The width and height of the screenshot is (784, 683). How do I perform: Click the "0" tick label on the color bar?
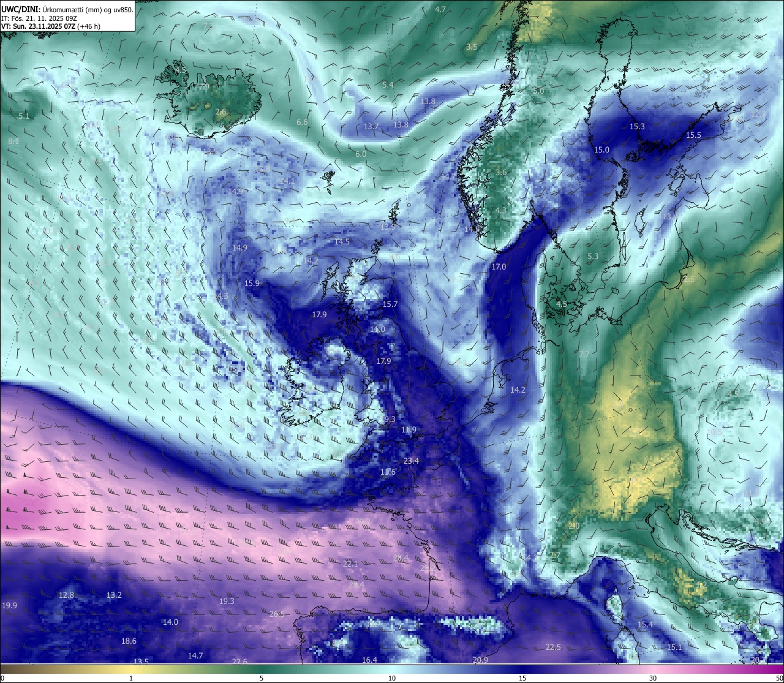[2, 677]
